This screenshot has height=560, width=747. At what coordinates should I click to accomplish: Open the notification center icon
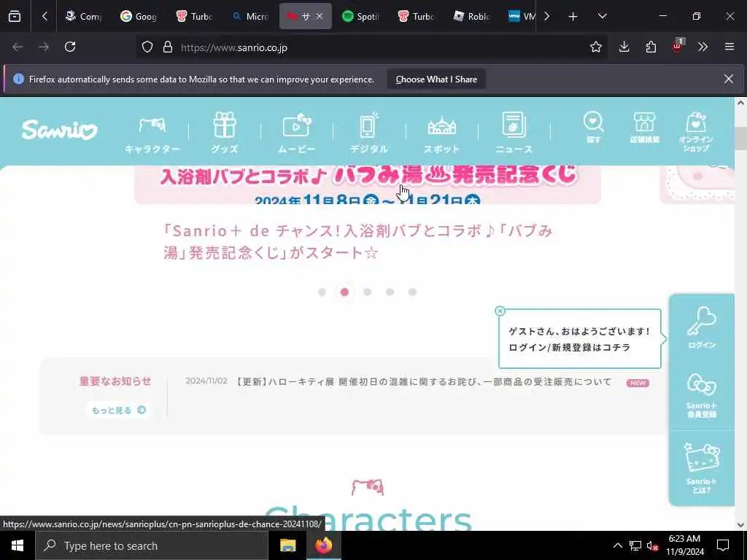coord(723,545)
